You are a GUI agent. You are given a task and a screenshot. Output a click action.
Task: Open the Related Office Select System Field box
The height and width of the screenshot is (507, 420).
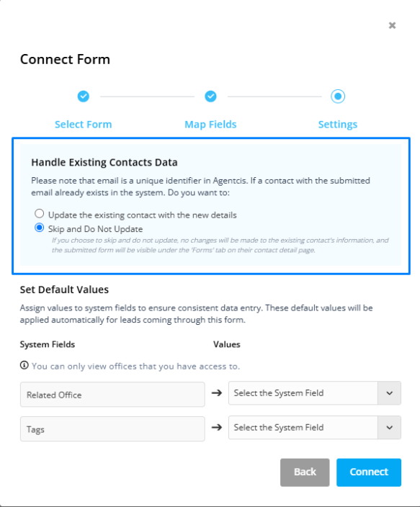coord(303,393)
